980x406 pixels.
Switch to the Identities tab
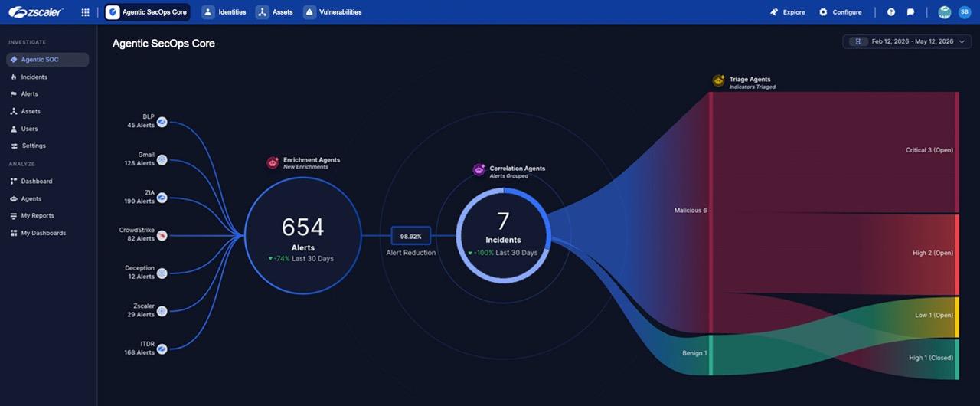click(x=224, y=12)
